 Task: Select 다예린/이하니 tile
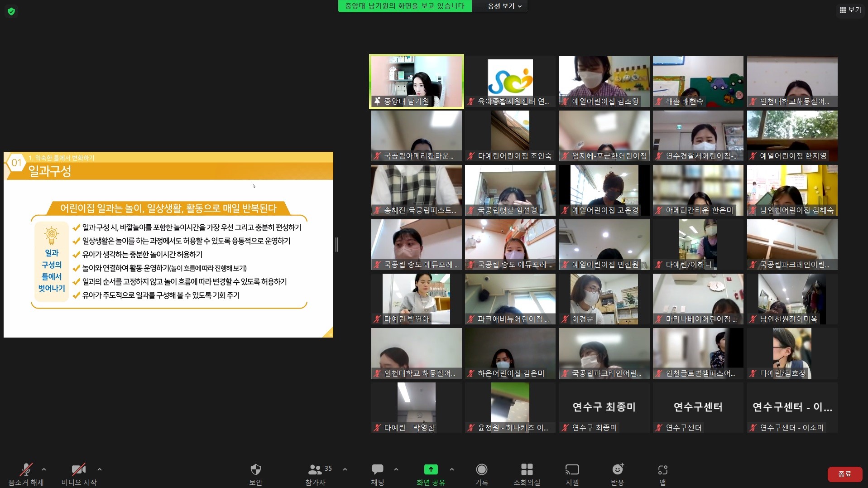pyautogui.click(x=698, y=245)
